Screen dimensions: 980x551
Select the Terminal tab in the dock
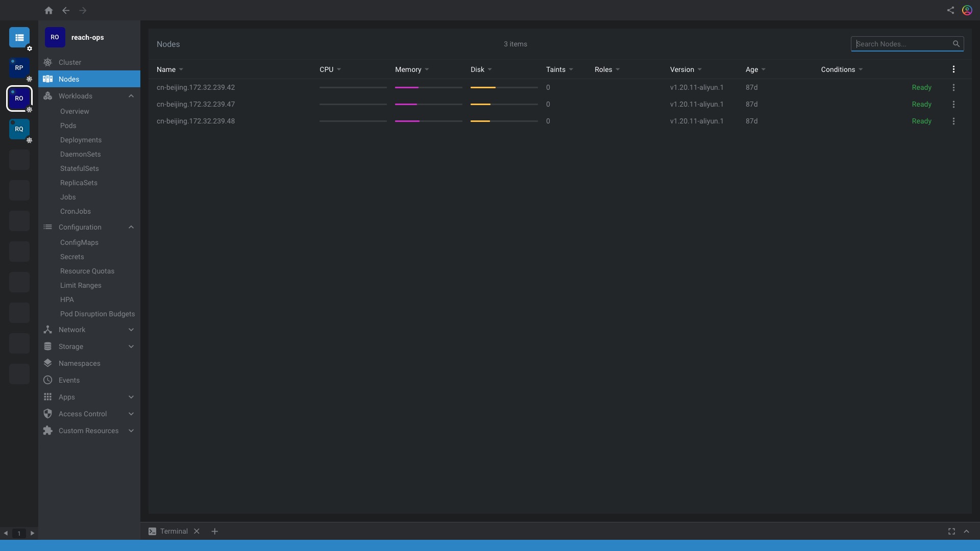(x=174, y=531)
